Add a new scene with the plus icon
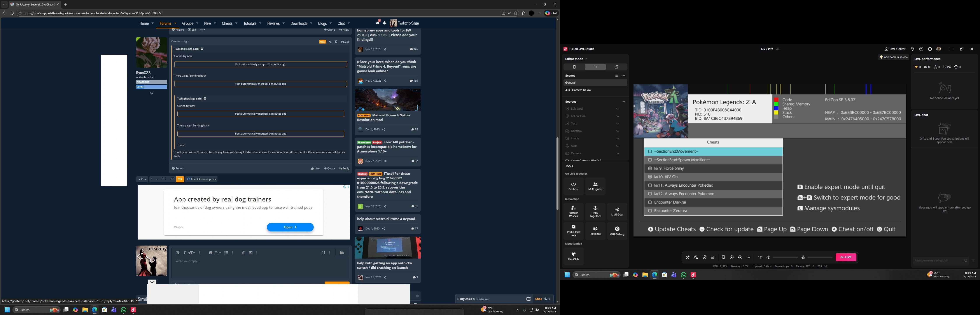This screenshot has height=315, width=980. pos(623,76)
